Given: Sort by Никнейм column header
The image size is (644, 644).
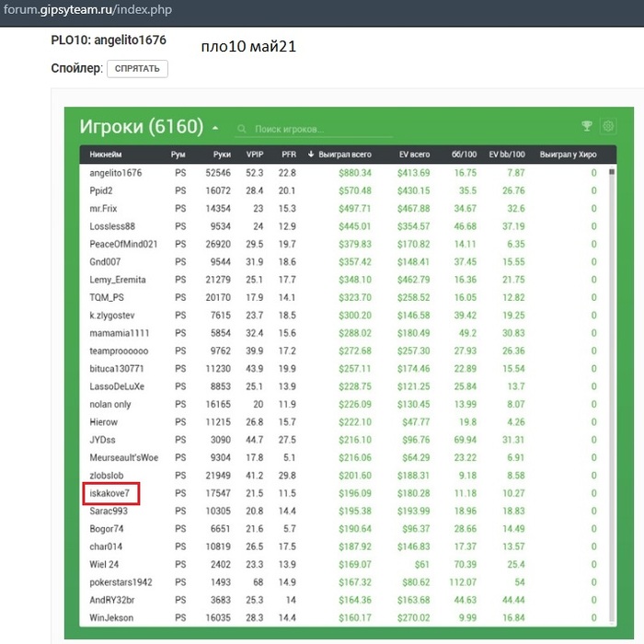Looking at the screenshot, I should (x=106, y=155).
